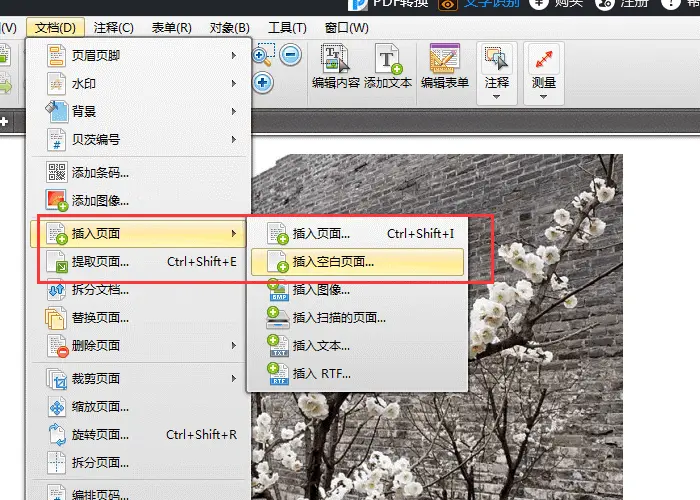Click the 文字识别 link in title bar

click(x=481, y=4)
